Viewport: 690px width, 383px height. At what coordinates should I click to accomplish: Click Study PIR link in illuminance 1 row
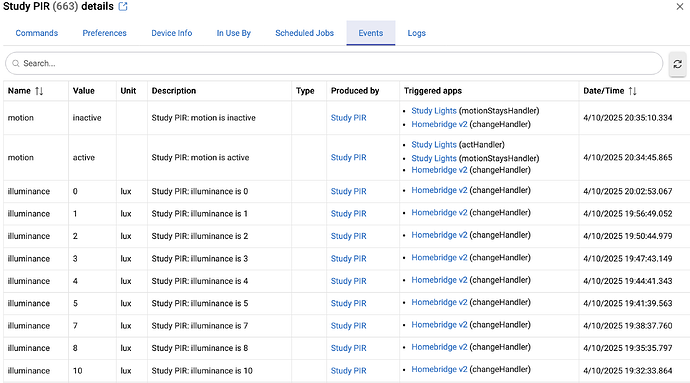349,214
